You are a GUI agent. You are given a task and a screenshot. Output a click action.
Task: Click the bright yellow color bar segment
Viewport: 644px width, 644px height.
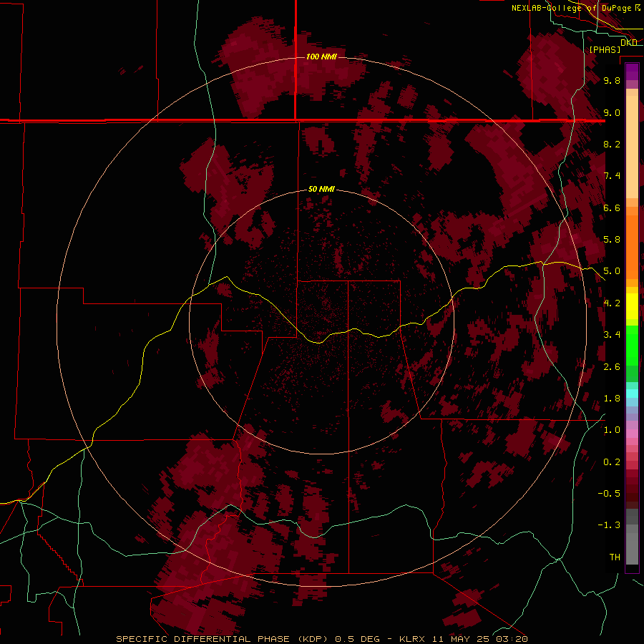[632, 306]
